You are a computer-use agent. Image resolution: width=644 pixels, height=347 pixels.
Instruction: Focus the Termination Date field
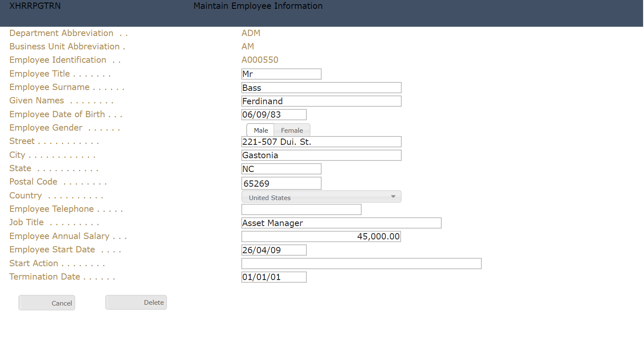[x=274, y=277]
